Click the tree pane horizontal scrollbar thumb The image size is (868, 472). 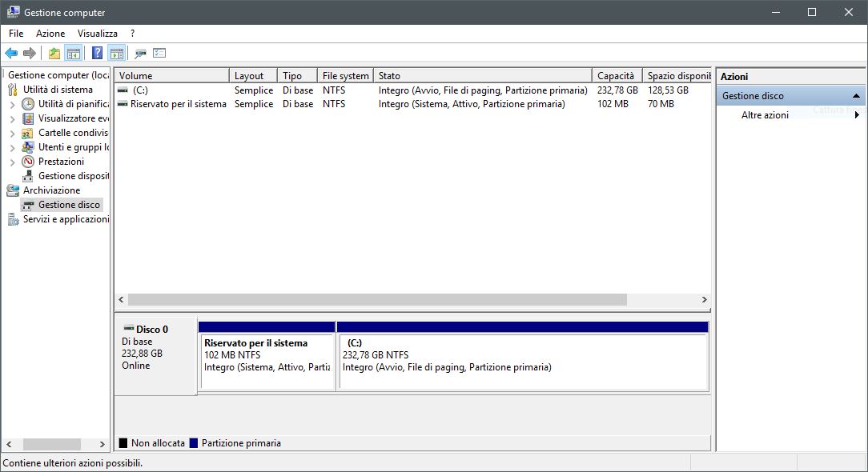tap(51, 444)
